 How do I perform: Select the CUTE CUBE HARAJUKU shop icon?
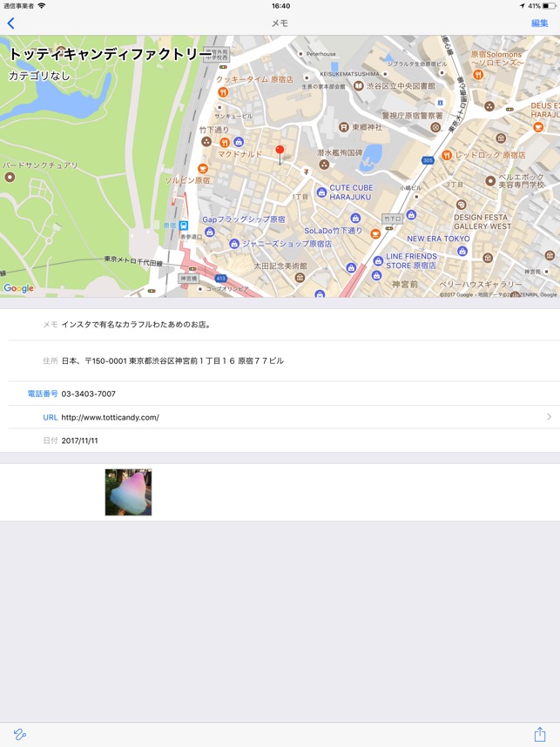(321, 192)
